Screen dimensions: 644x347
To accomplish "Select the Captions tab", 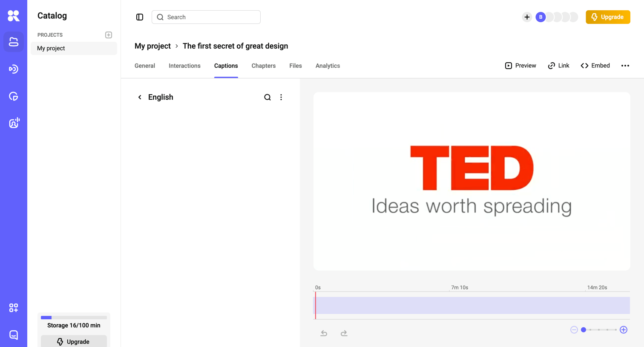I will (x=226, y=66).
